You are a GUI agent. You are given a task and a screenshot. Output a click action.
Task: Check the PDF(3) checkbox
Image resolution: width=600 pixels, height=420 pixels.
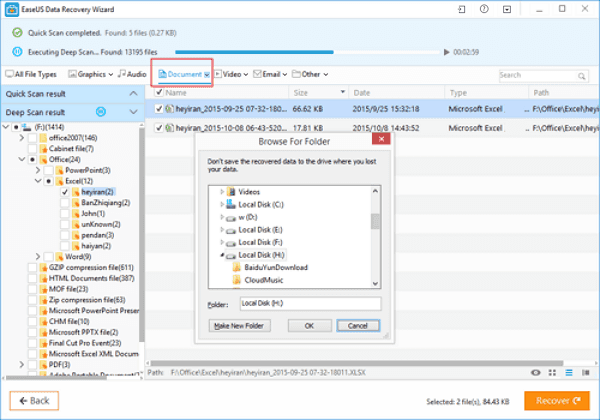[33, 365]
